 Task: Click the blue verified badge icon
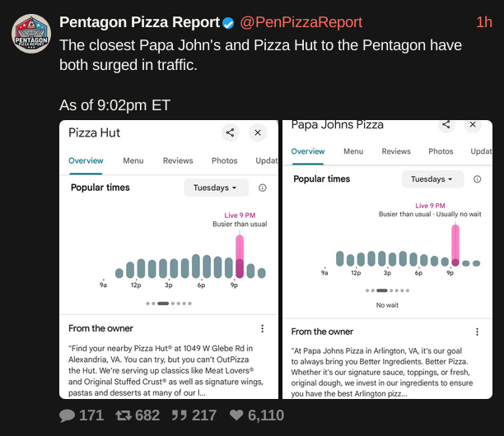point(228,22)
